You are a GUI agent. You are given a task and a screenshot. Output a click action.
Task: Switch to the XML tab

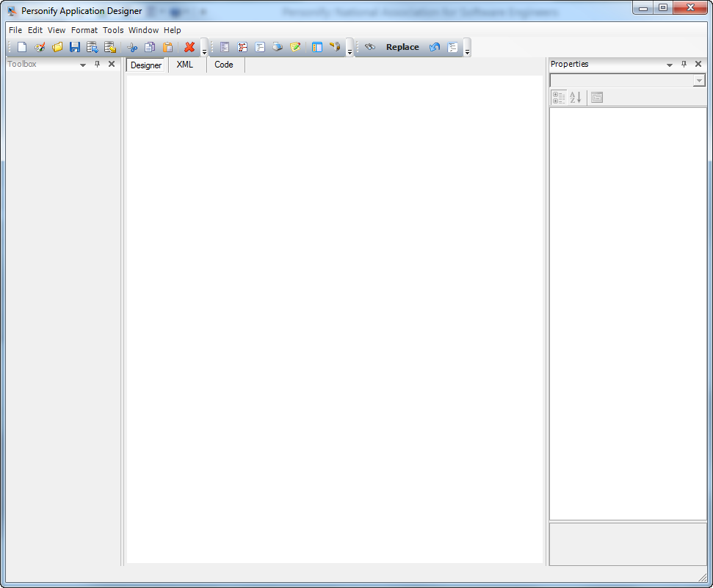pyautogui.click(x=185, y=65)
